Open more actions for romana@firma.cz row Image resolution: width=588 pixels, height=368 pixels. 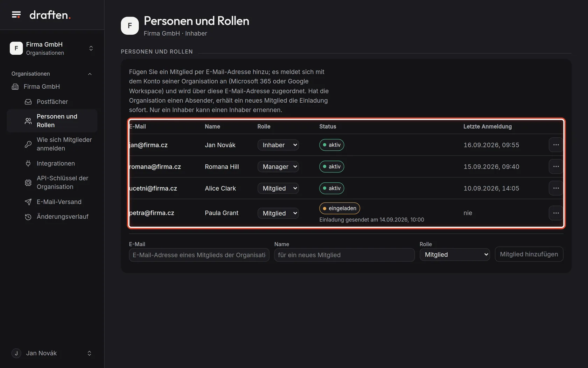556,166
